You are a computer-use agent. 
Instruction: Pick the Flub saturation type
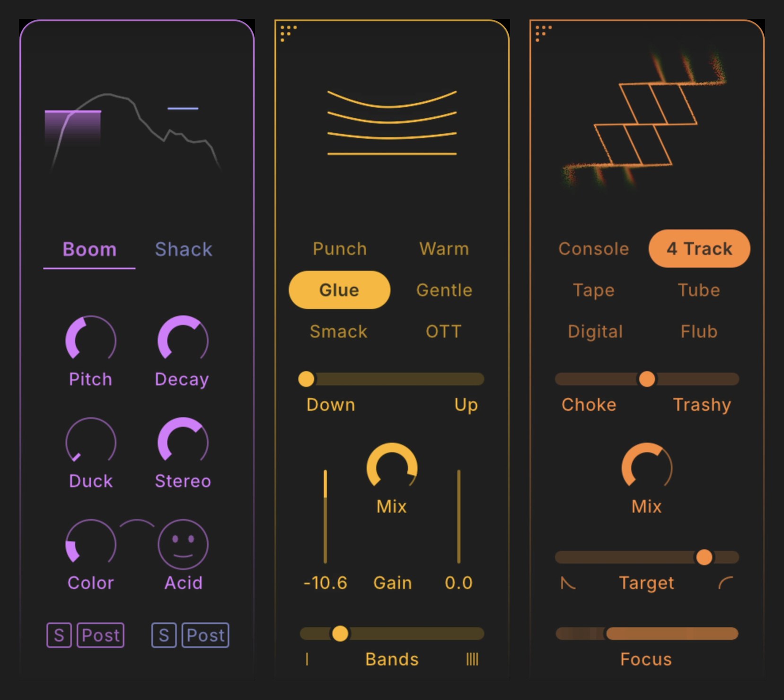699,332
